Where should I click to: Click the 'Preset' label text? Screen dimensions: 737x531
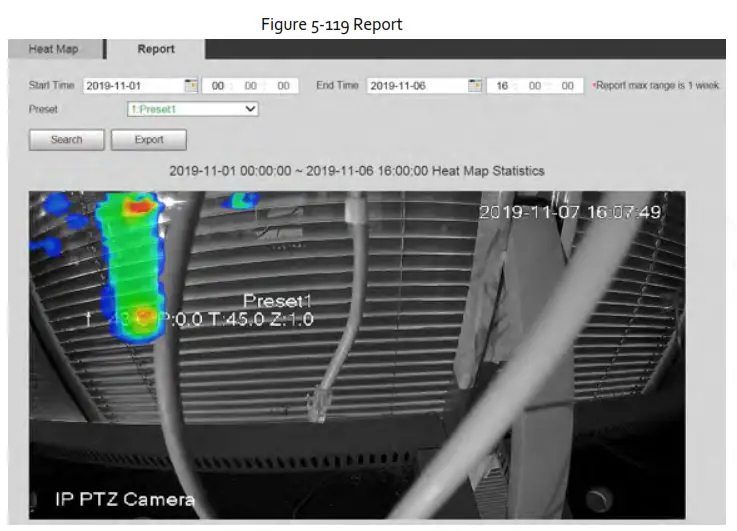[43, 109]
